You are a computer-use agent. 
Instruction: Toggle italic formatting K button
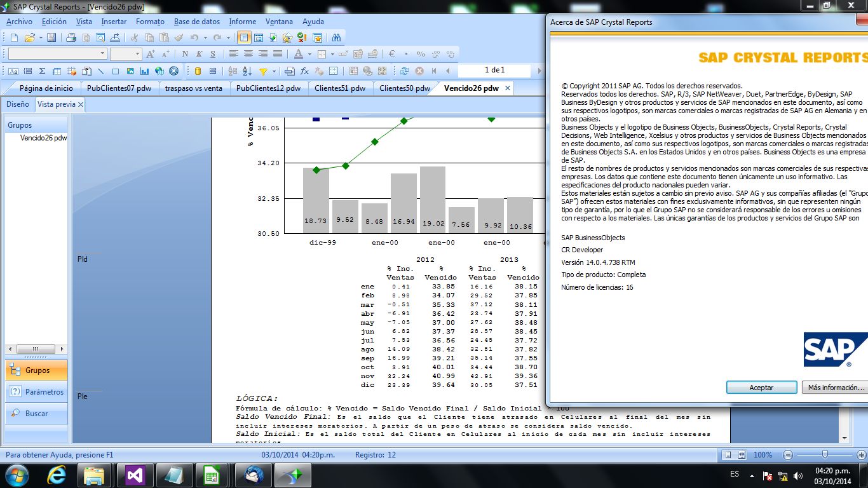(199, 54)
